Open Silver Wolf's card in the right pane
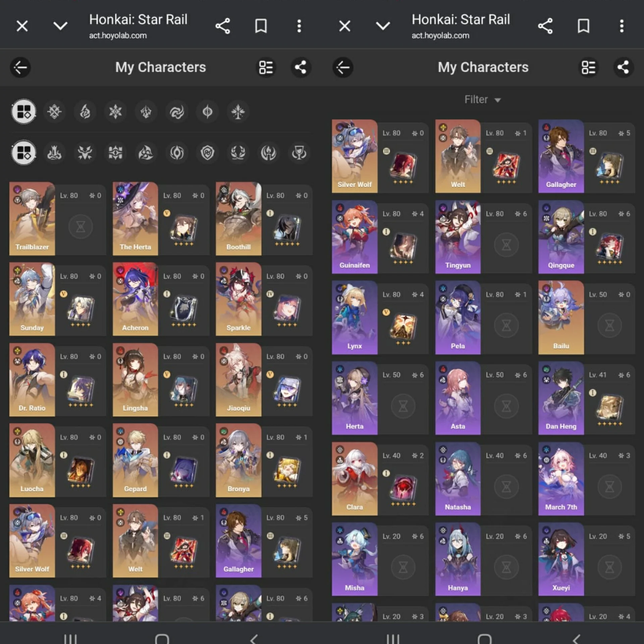 coord(380,156)
